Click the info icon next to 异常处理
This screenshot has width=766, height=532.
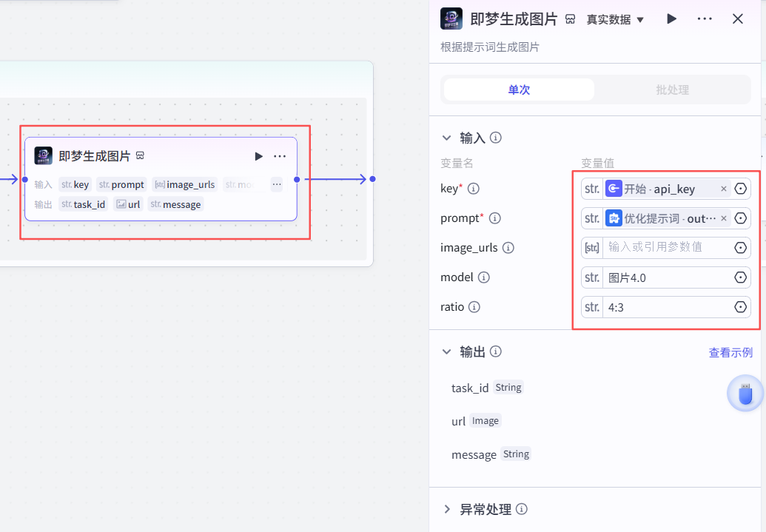pos(522,509)
